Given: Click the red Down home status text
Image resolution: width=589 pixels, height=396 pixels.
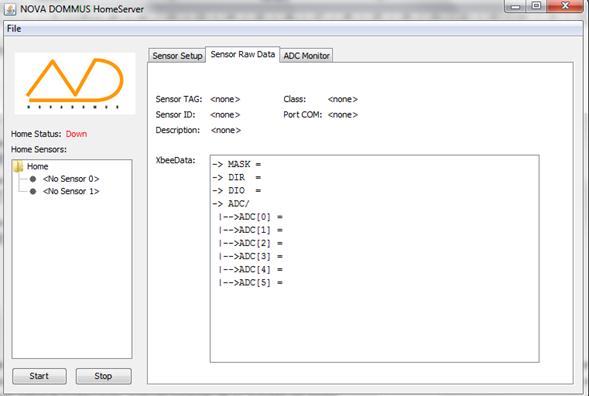Looking at the screenshot, I should [76, 134].
